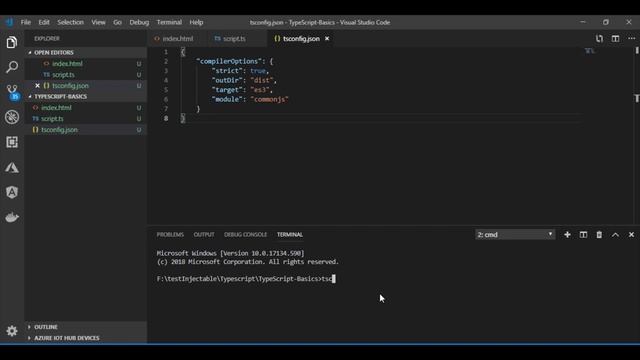640x360 pixels.
Task: Open the Debug menu
Action: point(139,22)
